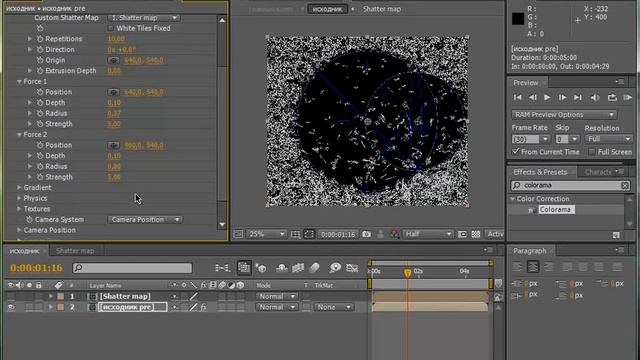Toggle visibility of исходник pre layer
The image size is (640, 360).
pos(11,307)
